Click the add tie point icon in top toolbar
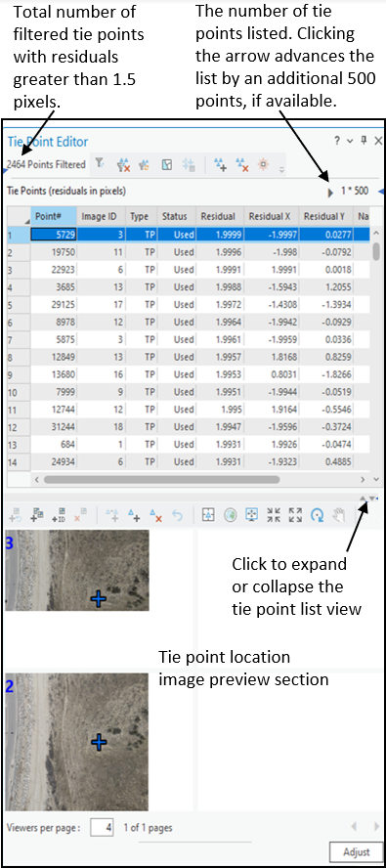 (x=221, y=164)
